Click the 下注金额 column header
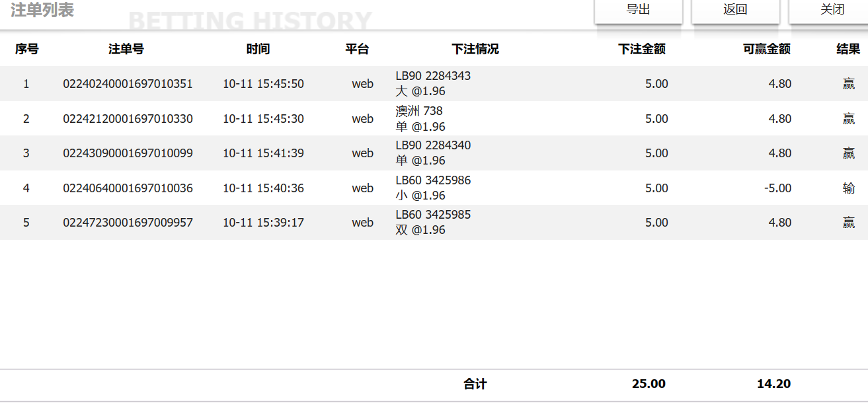Image resolution: width=868 pixels, height=407 pixels. point(641,49)
